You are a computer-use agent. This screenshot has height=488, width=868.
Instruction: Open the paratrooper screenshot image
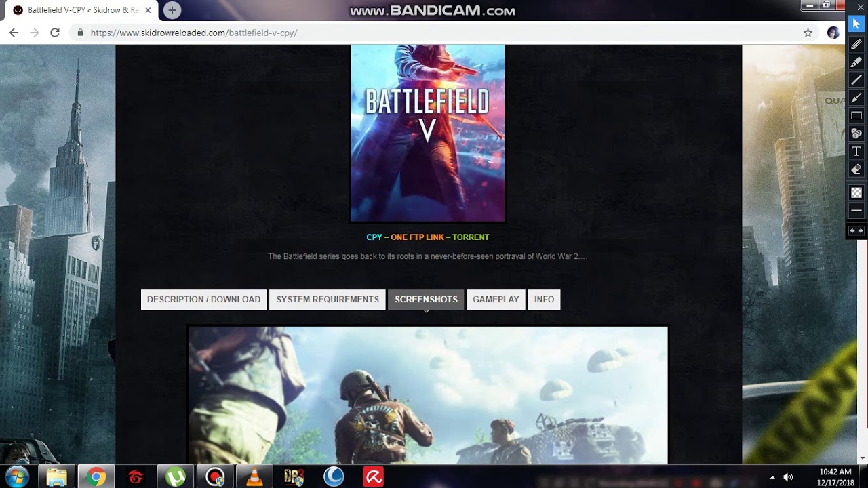click(x=428, y=395)
